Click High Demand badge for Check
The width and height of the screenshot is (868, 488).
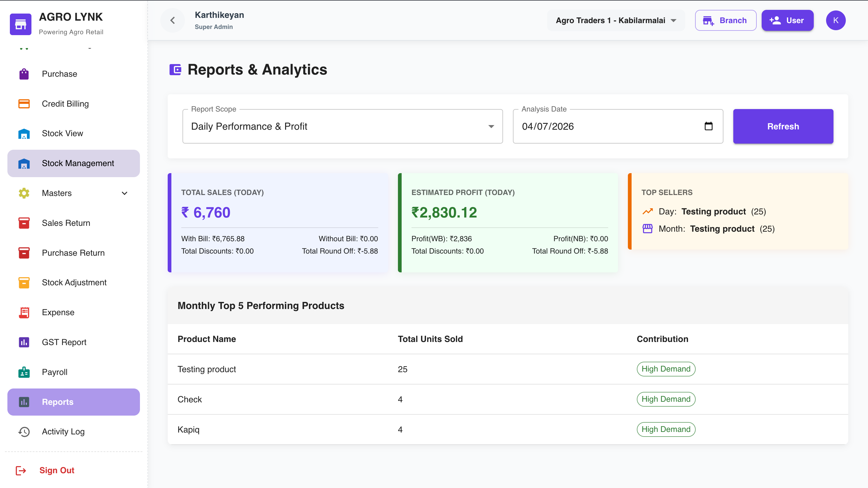click(x=666, y=399)
